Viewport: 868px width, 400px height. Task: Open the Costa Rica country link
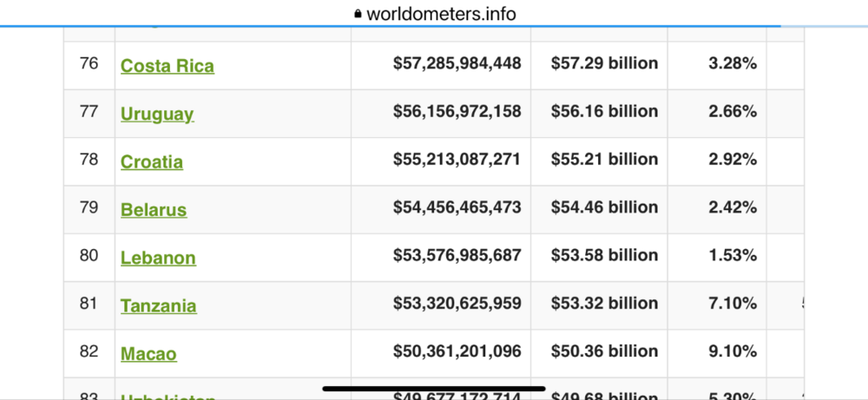point(168,66)
